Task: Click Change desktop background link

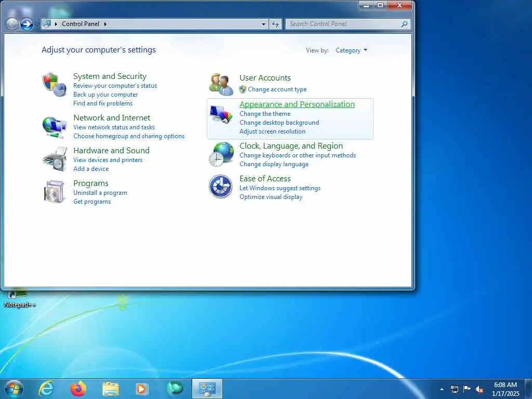Action: coord(279,123)
